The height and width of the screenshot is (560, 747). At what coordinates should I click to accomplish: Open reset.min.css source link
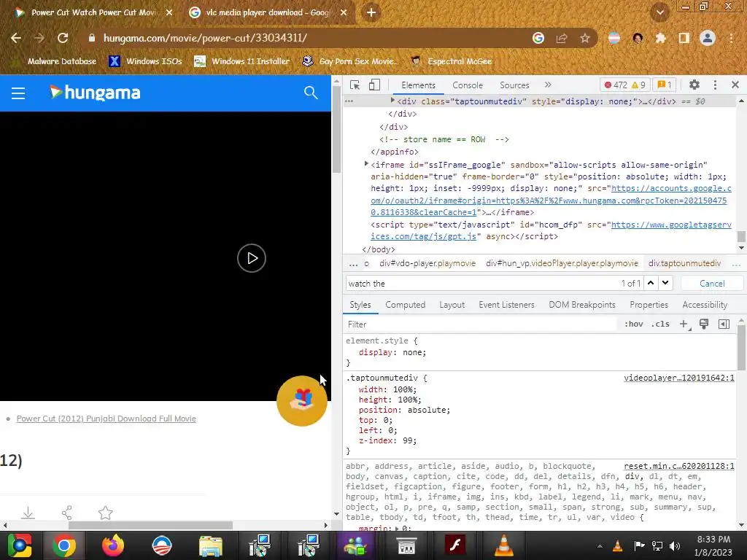679,466
